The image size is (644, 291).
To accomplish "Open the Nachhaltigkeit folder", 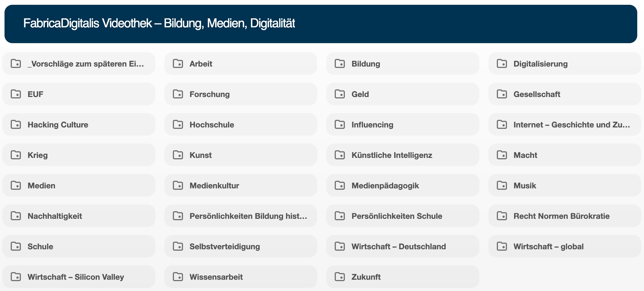I will point(55,216).
